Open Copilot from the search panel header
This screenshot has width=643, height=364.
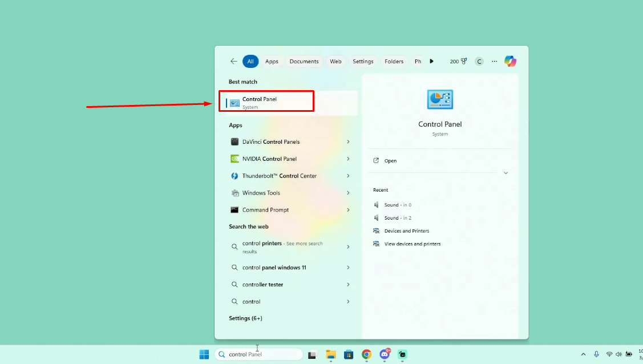coord(510,62)
